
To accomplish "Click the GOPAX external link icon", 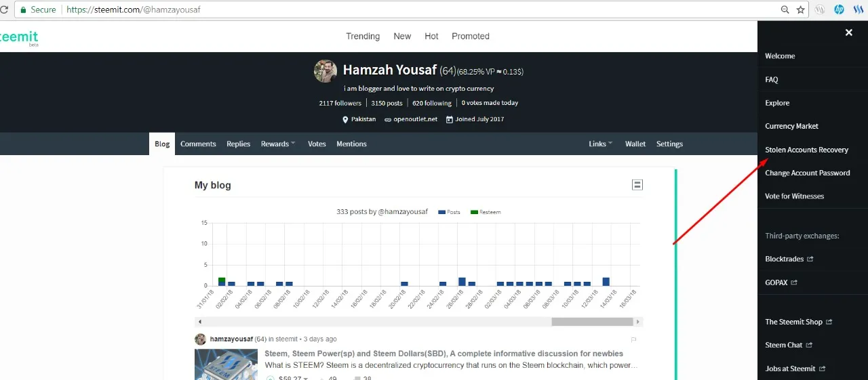I will coord(794,282).
